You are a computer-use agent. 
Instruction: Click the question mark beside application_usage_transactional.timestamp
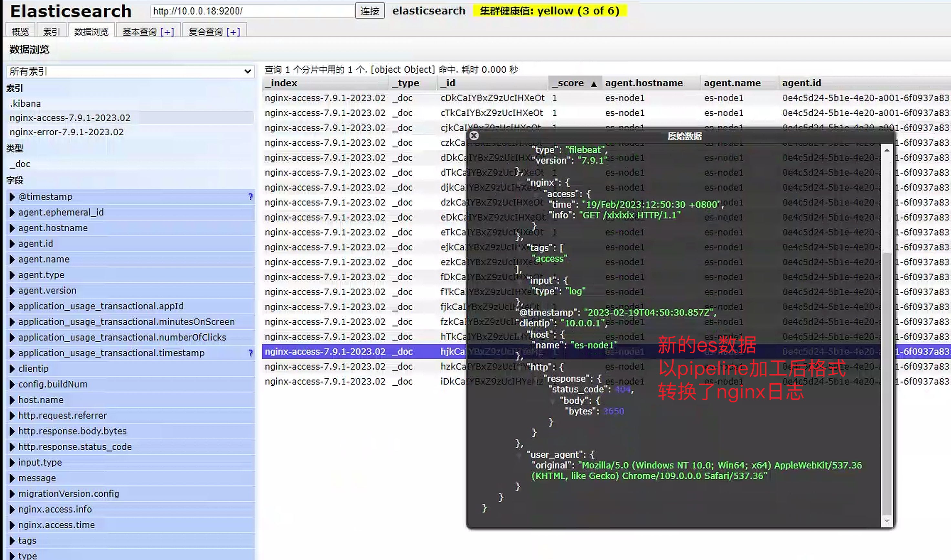250,353
